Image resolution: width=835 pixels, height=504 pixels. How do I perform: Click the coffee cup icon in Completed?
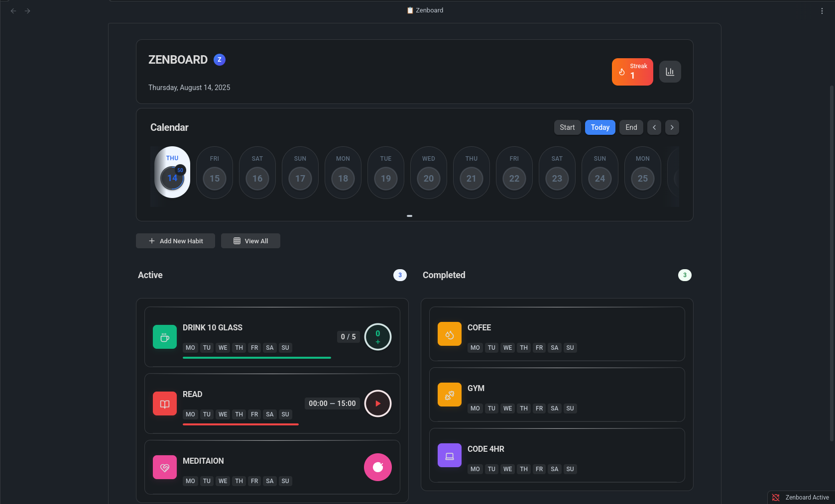pos(449,334)
